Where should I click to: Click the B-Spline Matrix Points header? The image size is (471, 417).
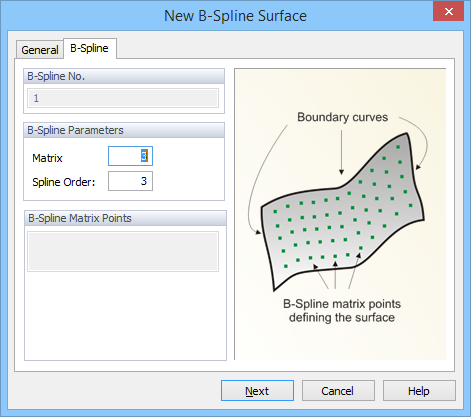click(125, 218)
